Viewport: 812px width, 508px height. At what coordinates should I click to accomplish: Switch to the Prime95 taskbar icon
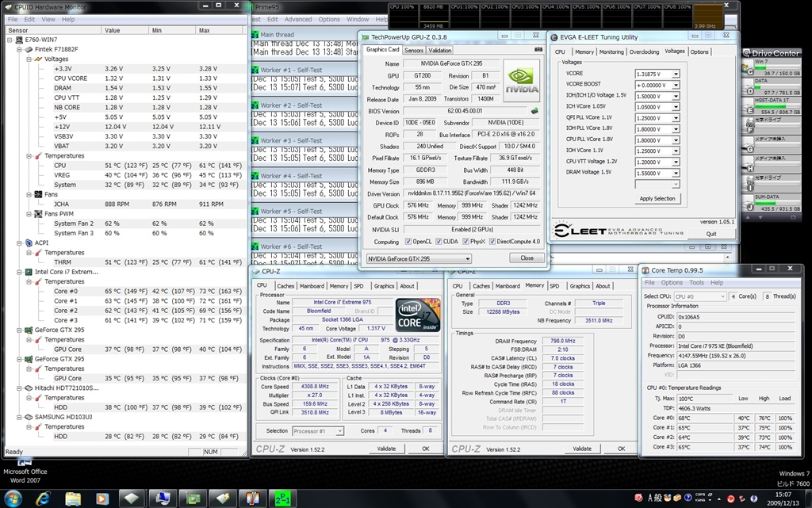click(x=281, y=498)
